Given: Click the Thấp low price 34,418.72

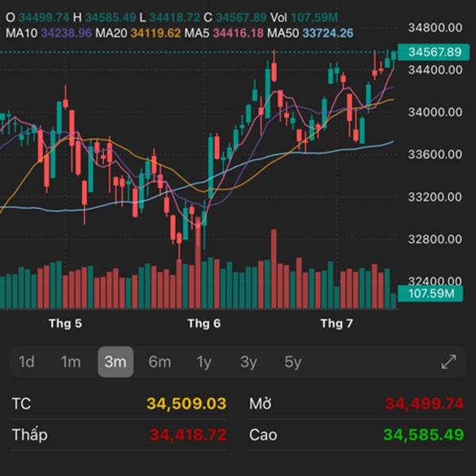Looking at the screenshot, I should click(x=188, y=435).
